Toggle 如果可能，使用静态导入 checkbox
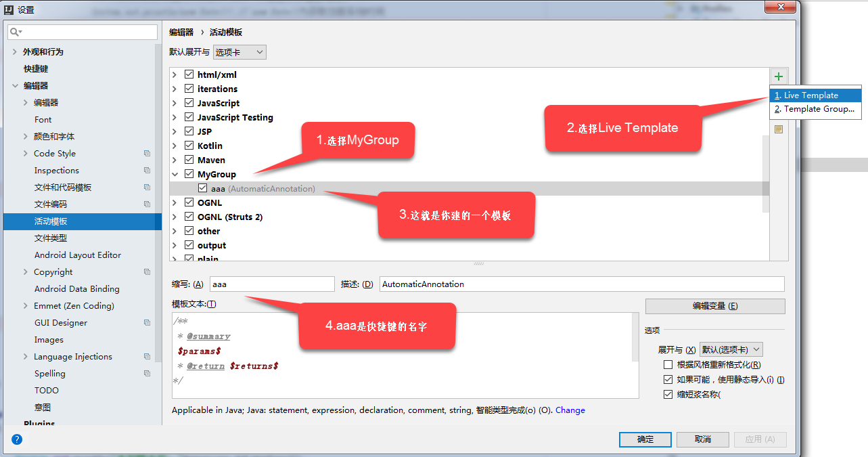This screenshot has height=457, width=868. coord(668,380)
